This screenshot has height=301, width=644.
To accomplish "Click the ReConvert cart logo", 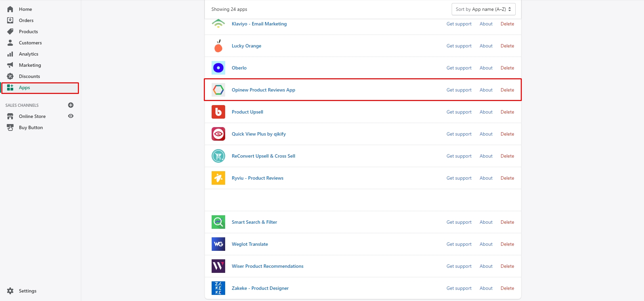I will (218, 156).
